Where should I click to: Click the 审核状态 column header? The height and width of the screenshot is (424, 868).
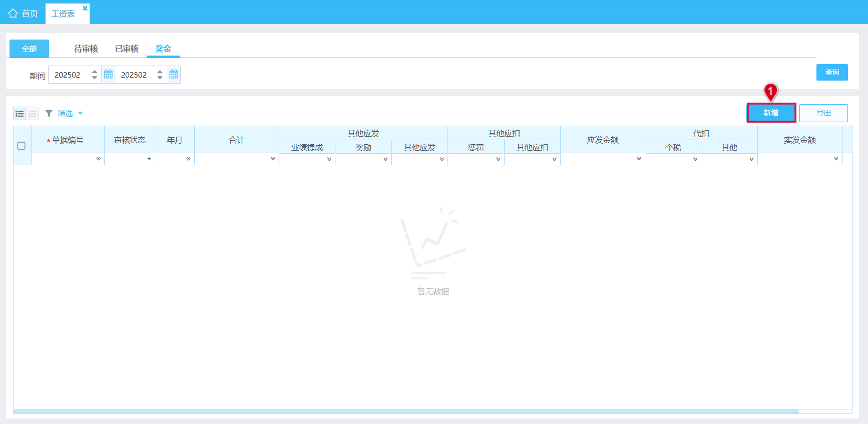pos(130,140)
